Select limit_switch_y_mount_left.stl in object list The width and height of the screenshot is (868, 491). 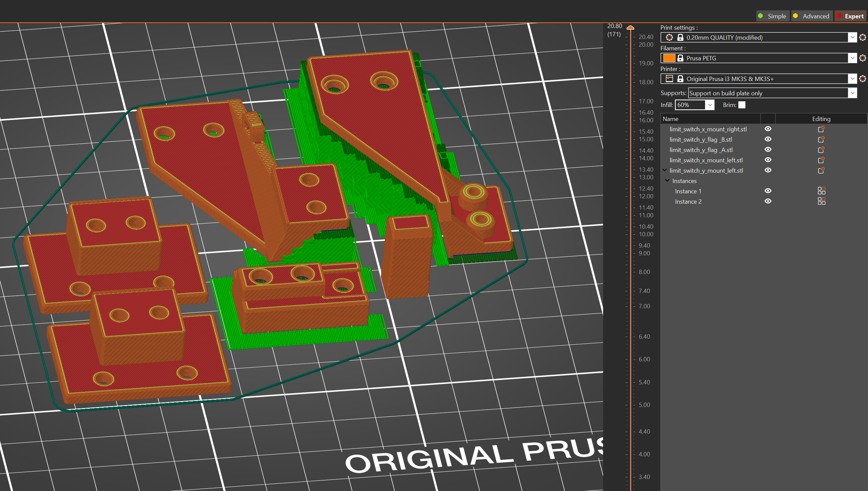(x=706, y=171)
